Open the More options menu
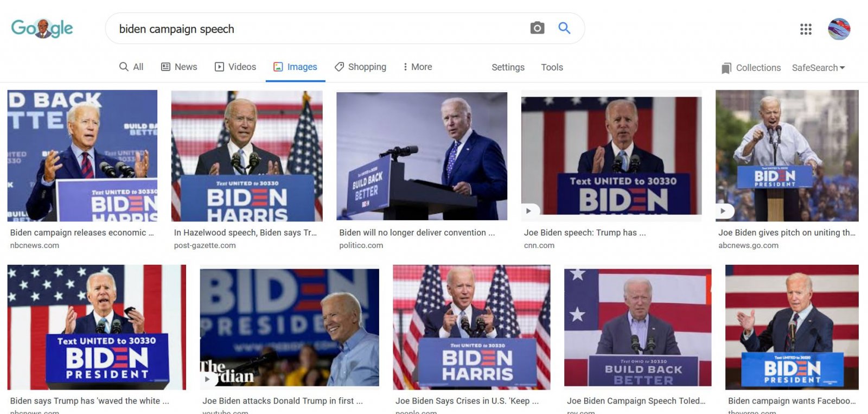 pos(417,67)
